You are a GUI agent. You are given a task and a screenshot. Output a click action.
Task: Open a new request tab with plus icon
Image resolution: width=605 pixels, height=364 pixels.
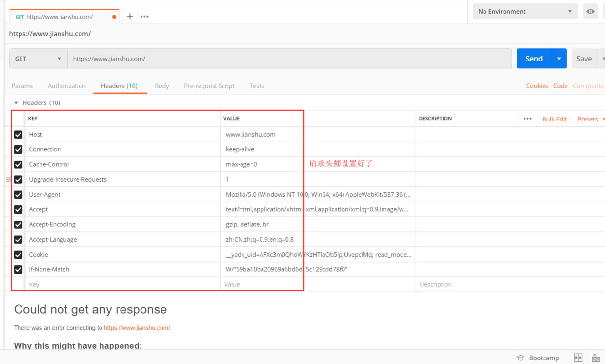[x=130, y=17]
